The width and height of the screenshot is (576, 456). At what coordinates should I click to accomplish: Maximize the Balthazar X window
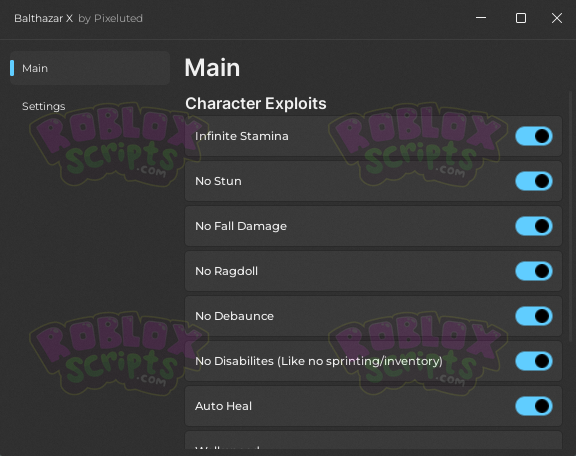(521, 18)
